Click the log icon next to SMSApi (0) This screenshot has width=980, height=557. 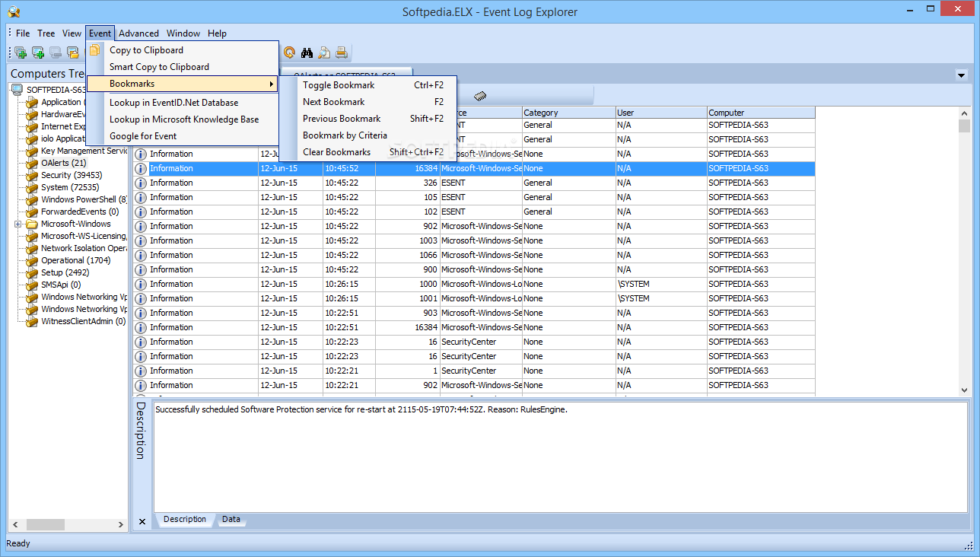pos(31,285)
